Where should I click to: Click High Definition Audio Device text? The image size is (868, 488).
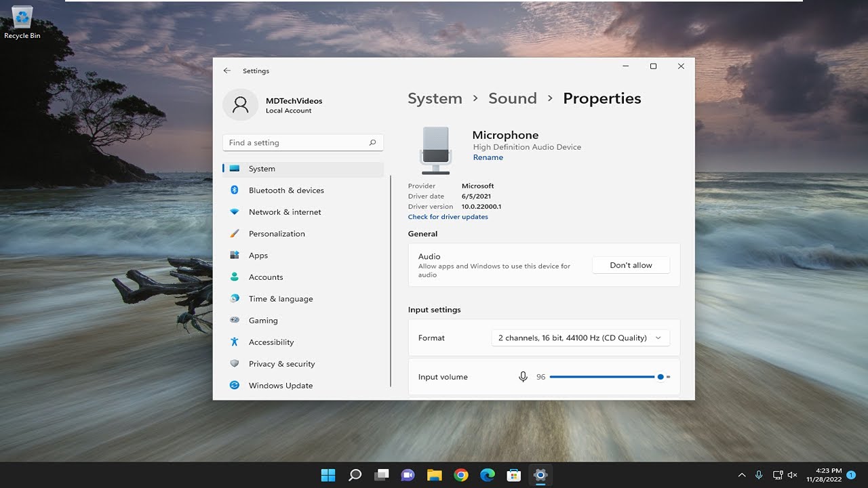527,147
